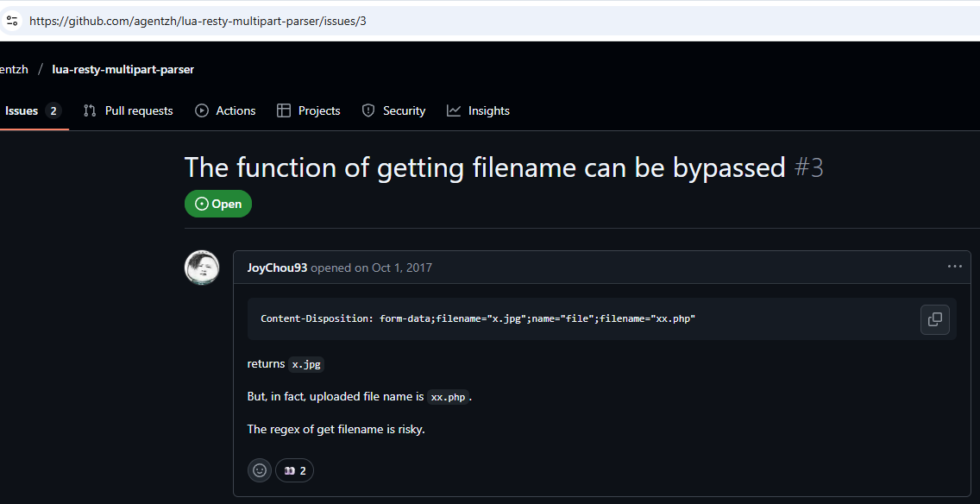Open the smiley add-reaction picker

(x=259, y=470)
